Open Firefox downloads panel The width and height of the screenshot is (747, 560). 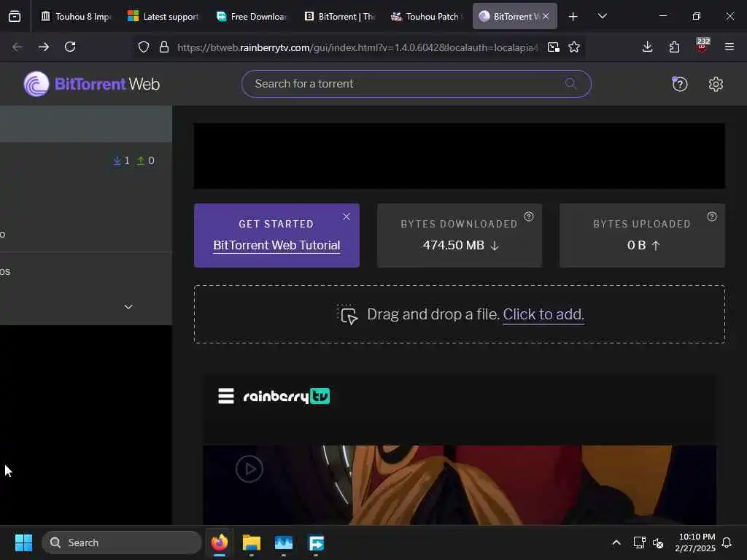click(647, 47)
